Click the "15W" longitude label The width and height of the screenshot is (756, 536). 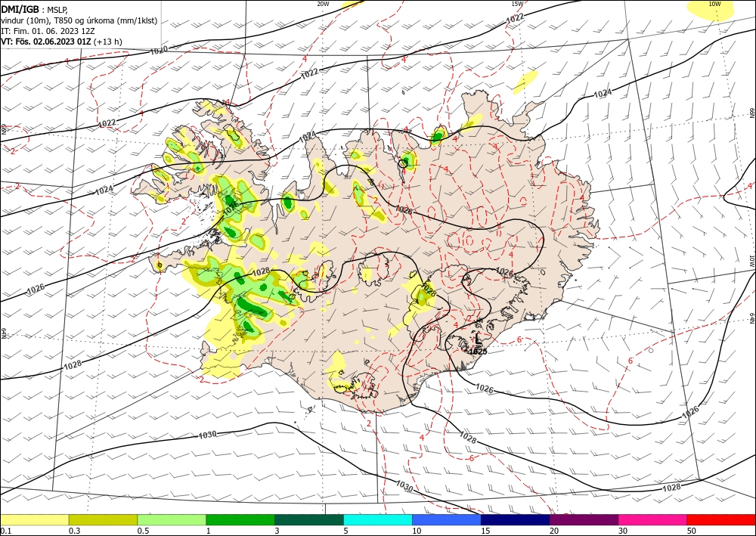(x=517, y=4)
